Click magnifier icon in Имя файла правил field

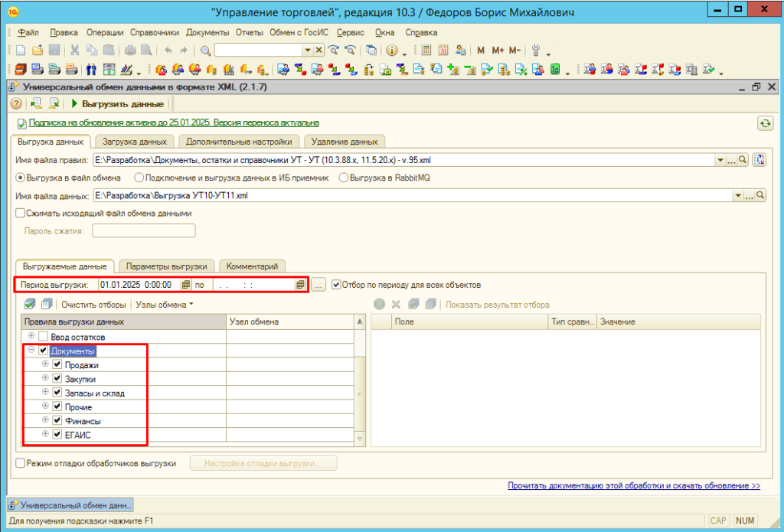pyautogui.click(x=743, y=160)
